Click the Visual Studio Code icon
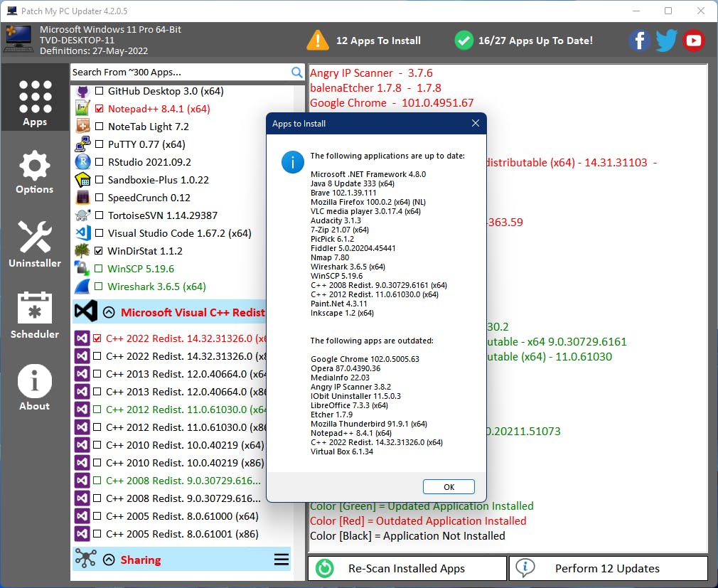Viewport: 718px width, 588px height. pyautogui.click(x=82, y=233)
